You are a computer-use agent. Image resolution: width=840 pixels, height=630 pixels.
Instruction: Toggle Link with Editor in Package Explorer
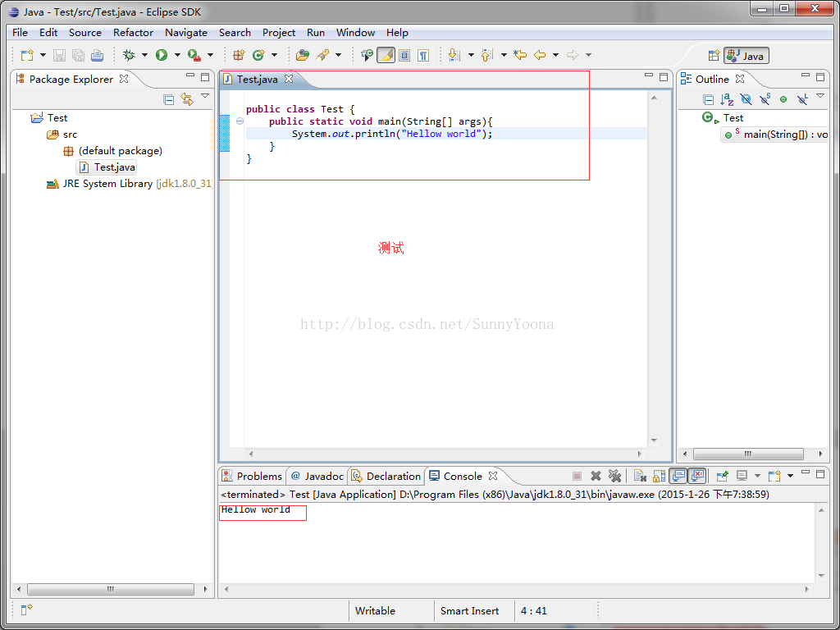[x=187, y=99]
